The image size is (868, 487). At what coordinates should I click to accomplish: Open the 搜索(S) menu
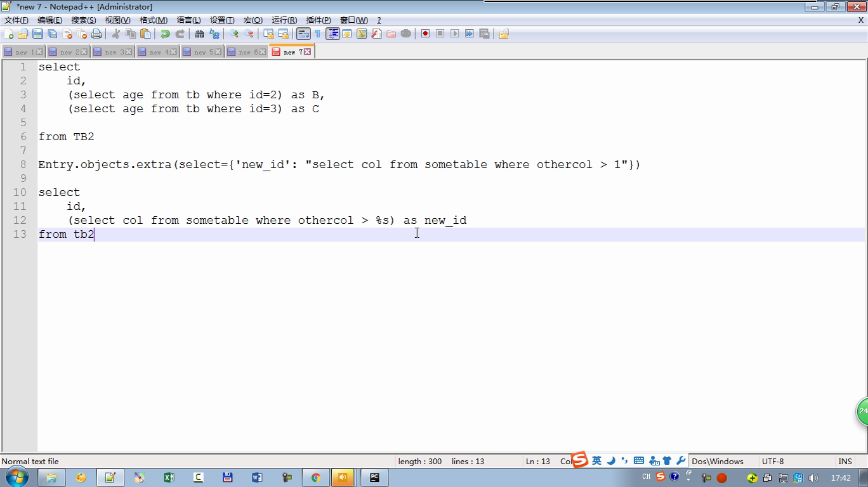(x=83, y=20)
